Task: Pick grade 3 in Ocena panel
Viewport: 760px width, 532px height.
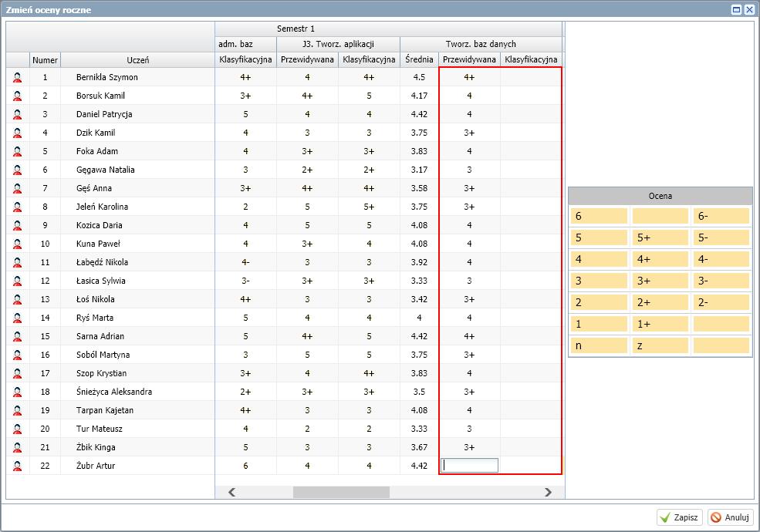Action: point(599,281)
